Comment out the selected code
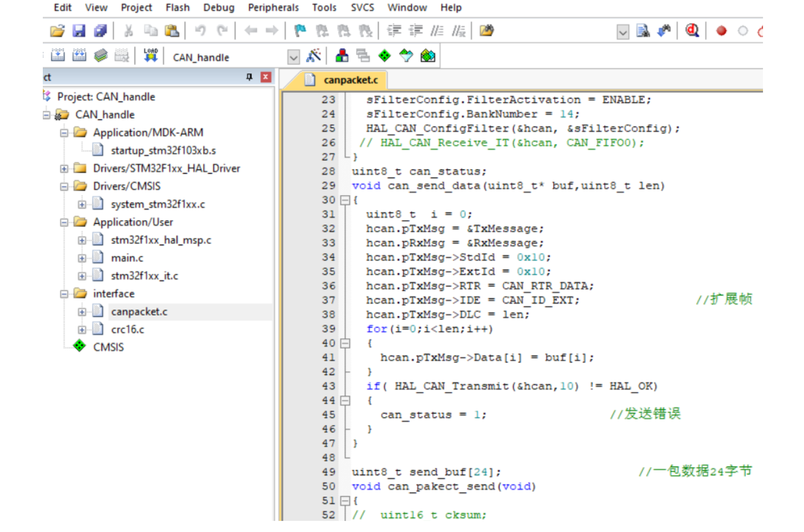 (438, 31)
